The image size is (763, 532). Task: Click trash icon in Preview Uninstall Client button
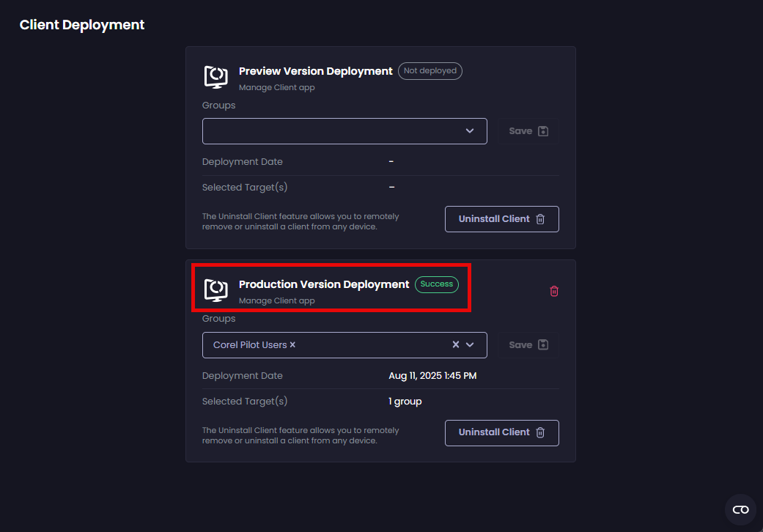[540, 219]
